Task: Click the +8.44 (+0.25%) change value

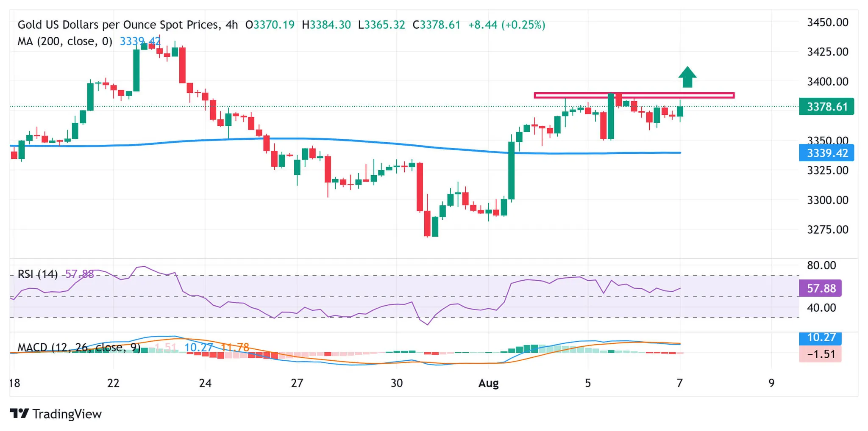Action: click(506, 25)
